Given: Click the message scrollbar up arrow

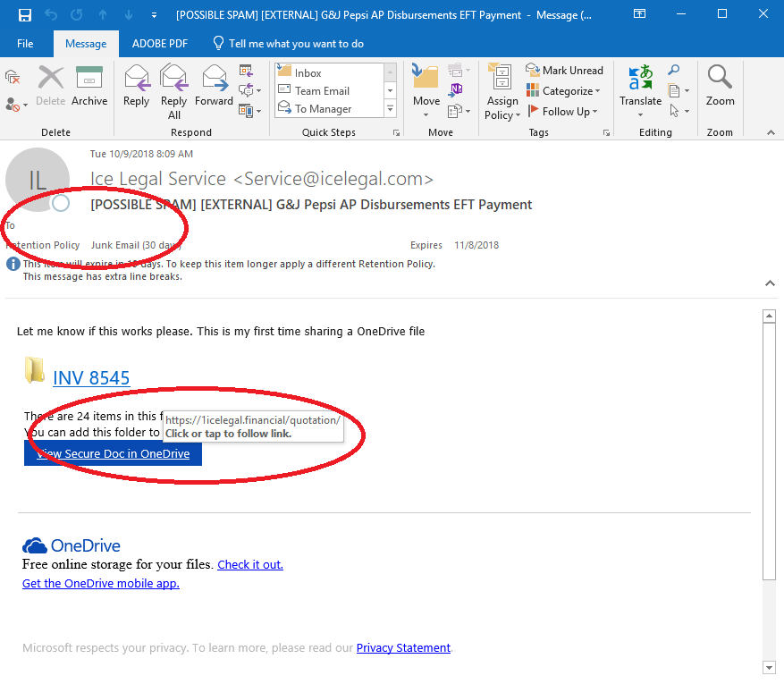Looking at the screenshot, I should (x=769, y=316).
